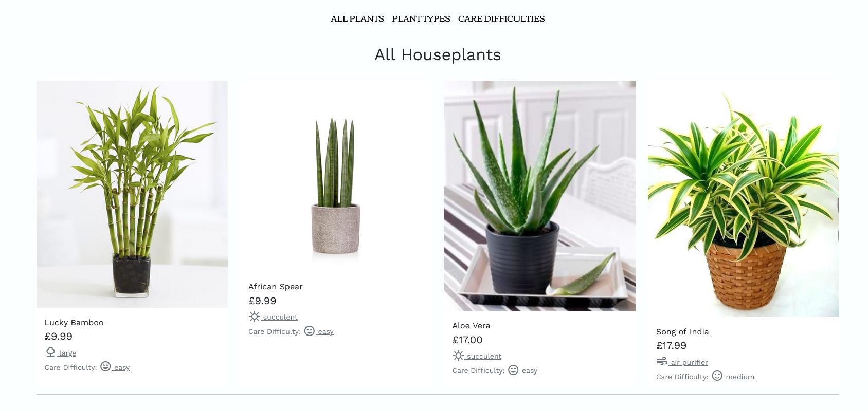Click African Spear's care difficulty smiley icon
The height and width of the screenshot is (410, 868).
click(x=309, y=331)
